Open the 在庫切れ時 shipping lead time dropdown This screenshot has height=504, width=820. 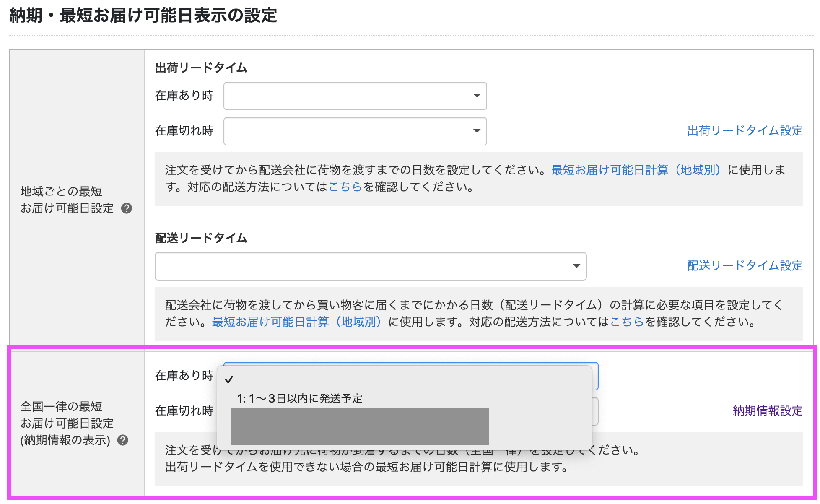tap(355, 131)
